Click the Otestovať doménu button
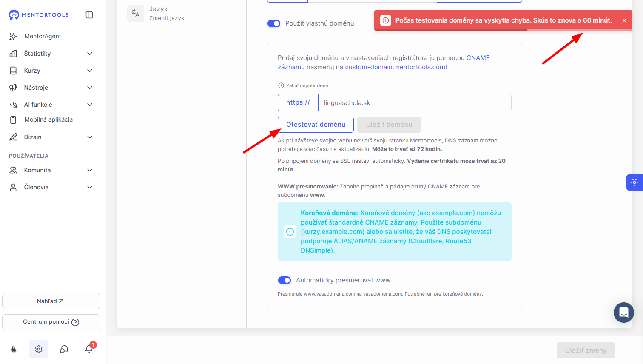Image resolution: width=643 pixels, height=364 pixels. coord(316,125)
